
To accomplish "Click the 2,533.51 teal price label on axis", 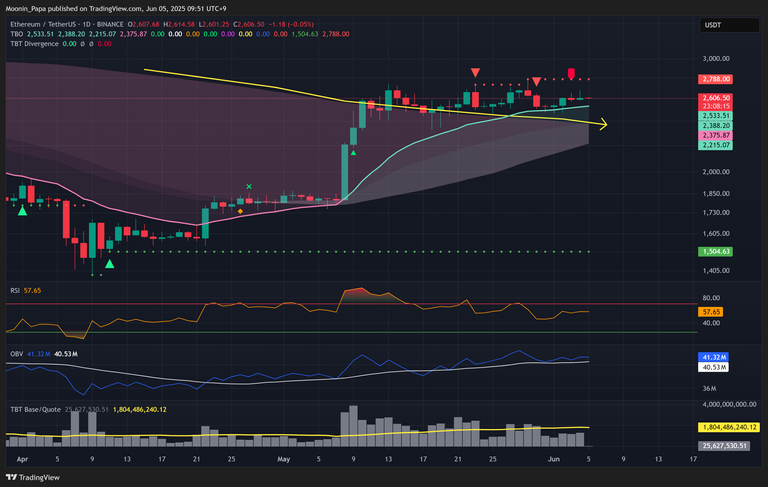I will [716, 116].
